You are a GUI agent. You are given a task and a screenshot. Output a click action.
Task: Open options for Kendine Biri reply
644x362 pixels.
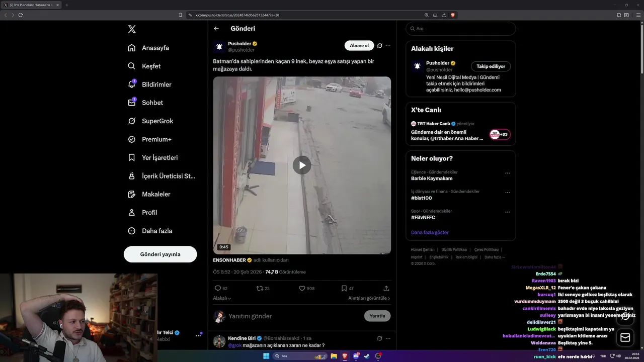tap(388, 338)
